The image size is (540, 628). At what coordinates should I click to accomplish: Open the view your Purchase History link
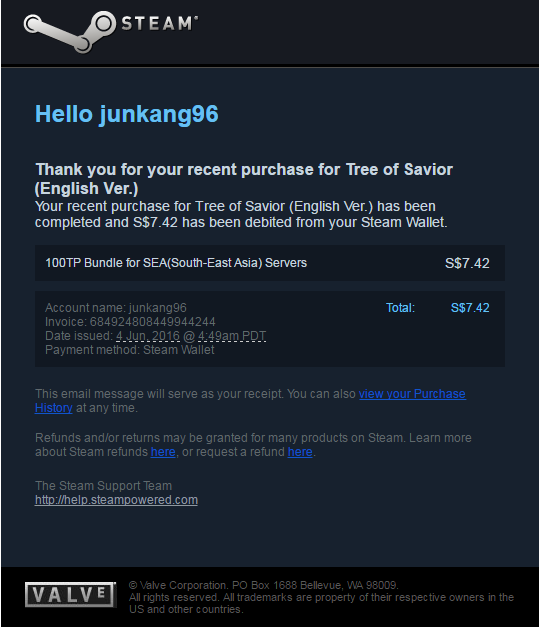coord(412,394)
